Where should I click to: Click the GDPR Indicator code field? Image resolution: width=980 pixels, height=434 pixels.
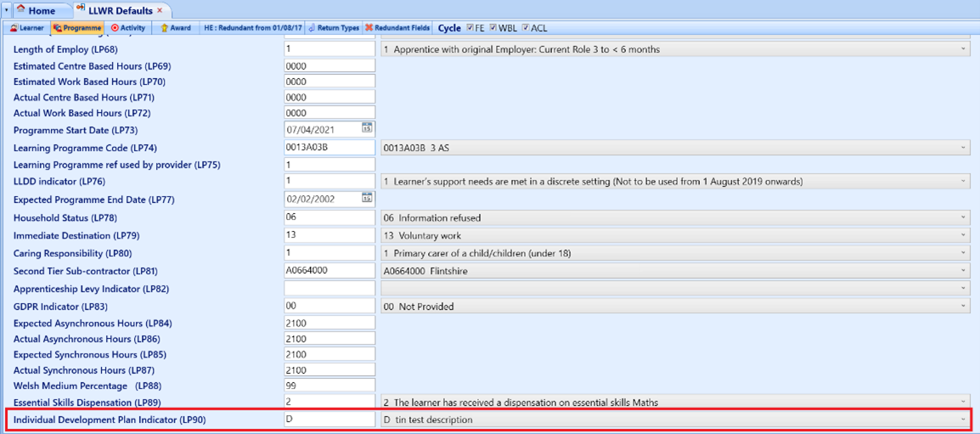click(x=329, y=307)
